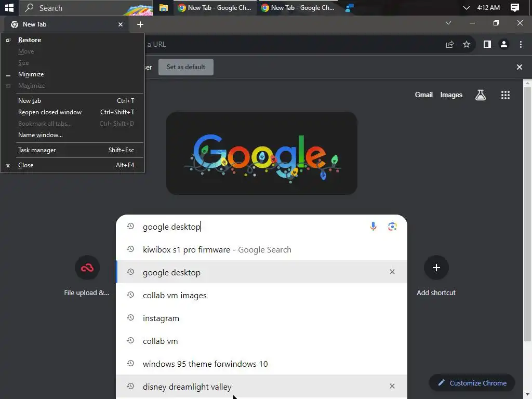The height and width of the screenshot is (399, 532).
Task: Click the File upload shortcut icon
Action: coord(87,268)
